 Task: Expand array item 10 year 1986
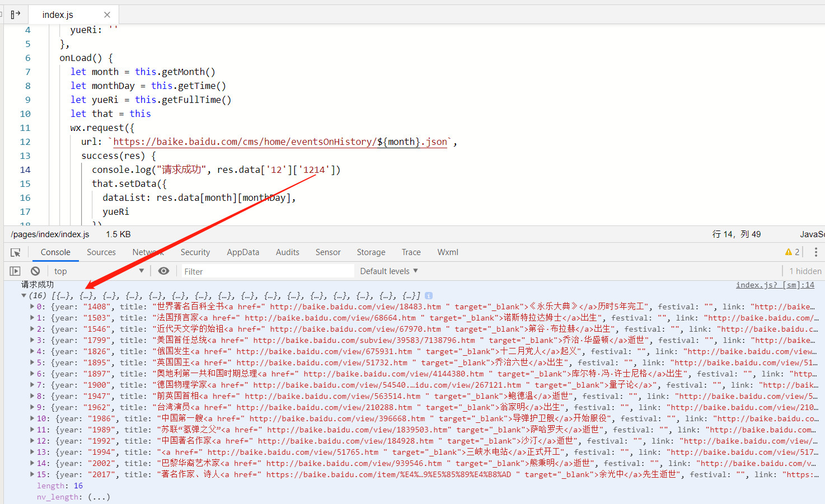tap(32, 418)
